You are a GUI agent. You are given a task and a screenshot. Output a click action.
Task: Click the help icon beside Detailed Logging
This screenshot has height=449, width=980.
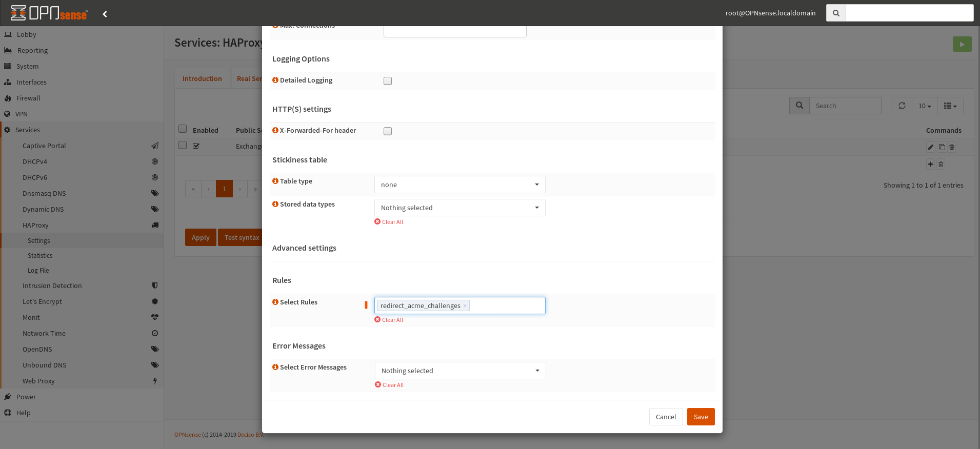click(275, 80)
